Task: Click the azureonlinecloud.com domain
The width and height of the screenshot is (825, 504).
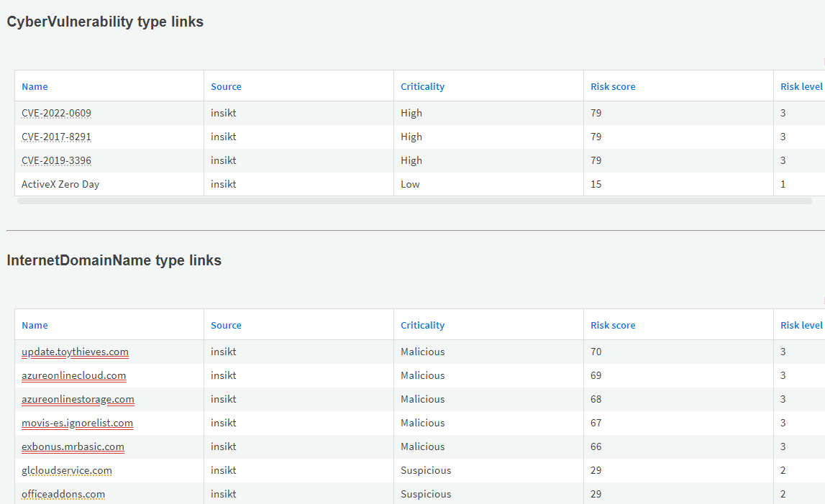Action: [x=73, y=375]
